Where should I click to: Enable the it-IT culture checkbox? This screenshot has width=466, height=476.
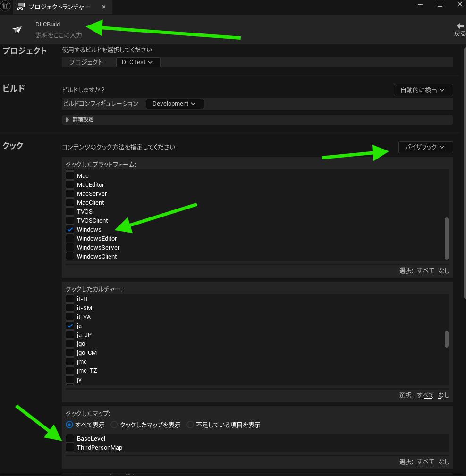70,299
